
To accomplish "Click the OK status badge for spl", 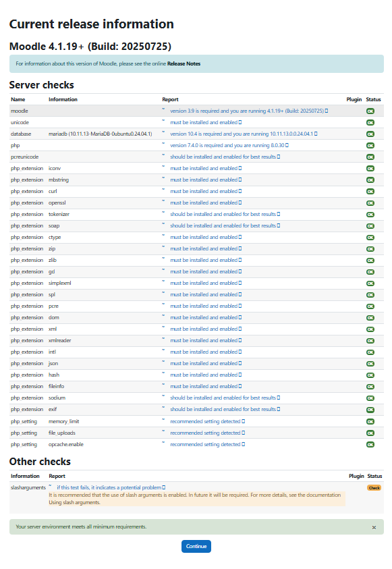I will 370,295.
